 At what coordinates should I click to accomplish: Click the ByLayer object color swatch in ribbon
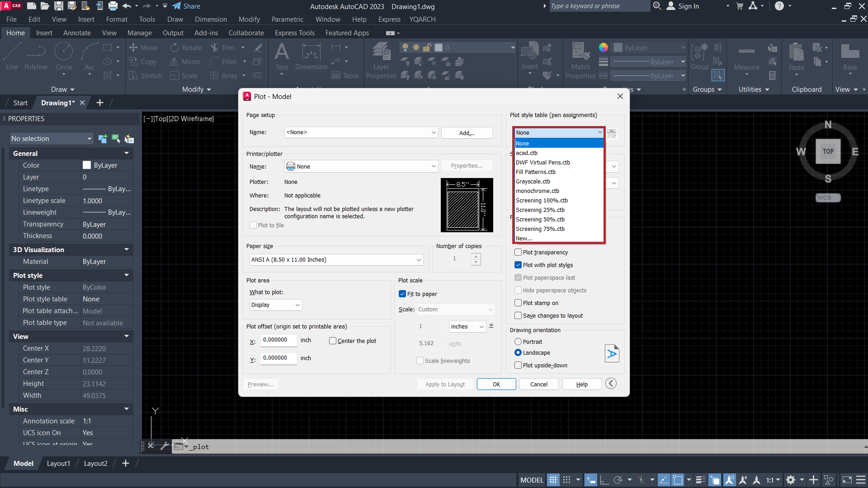[618, 47]
